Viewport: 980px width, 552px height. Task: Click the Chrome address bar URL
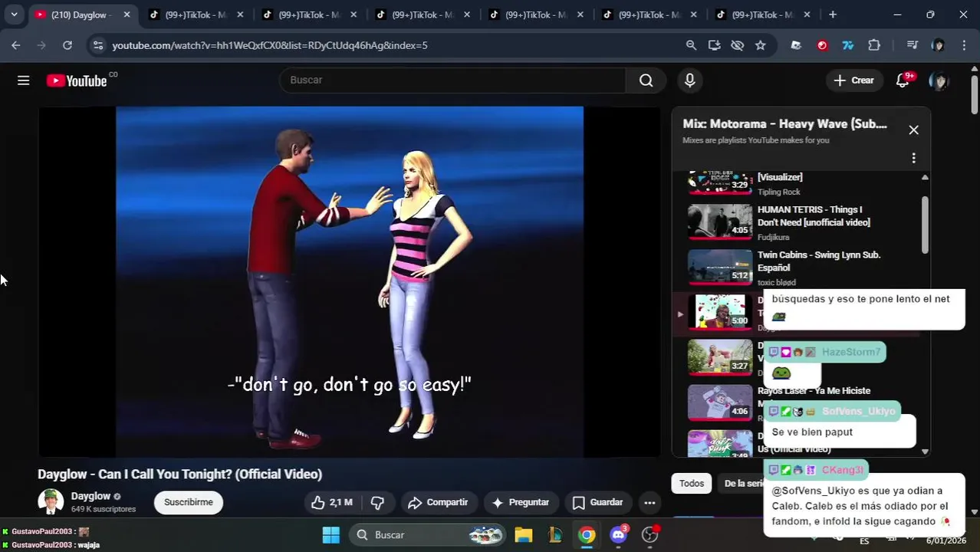coord(270,45)
